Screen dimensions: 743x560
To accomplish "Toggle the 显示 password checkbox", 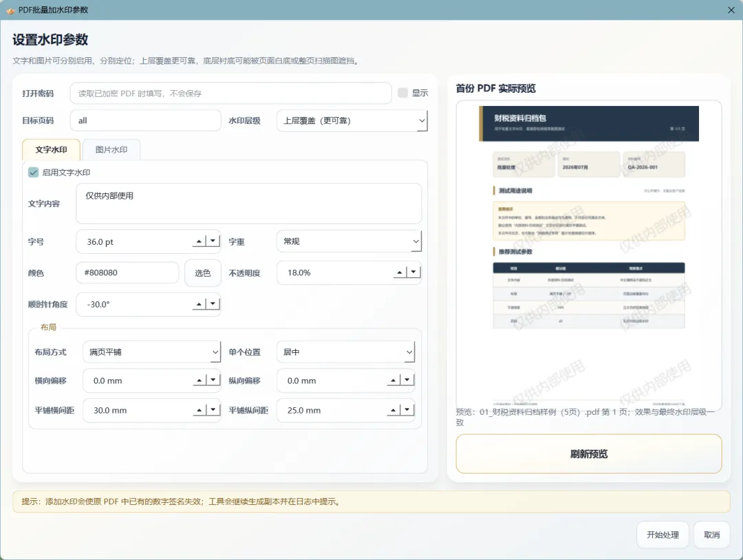I will [402, 93].
